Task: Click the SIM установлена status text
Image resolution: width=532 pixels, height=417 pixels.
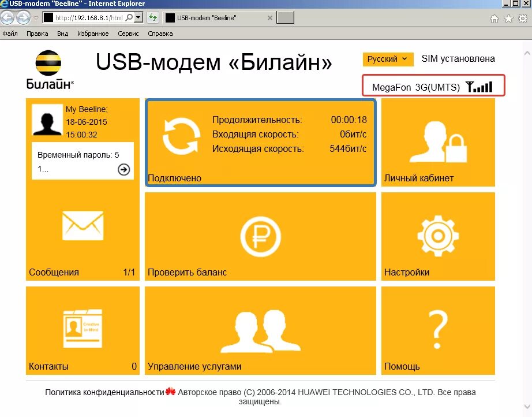Action: click(x=458, y=59)
